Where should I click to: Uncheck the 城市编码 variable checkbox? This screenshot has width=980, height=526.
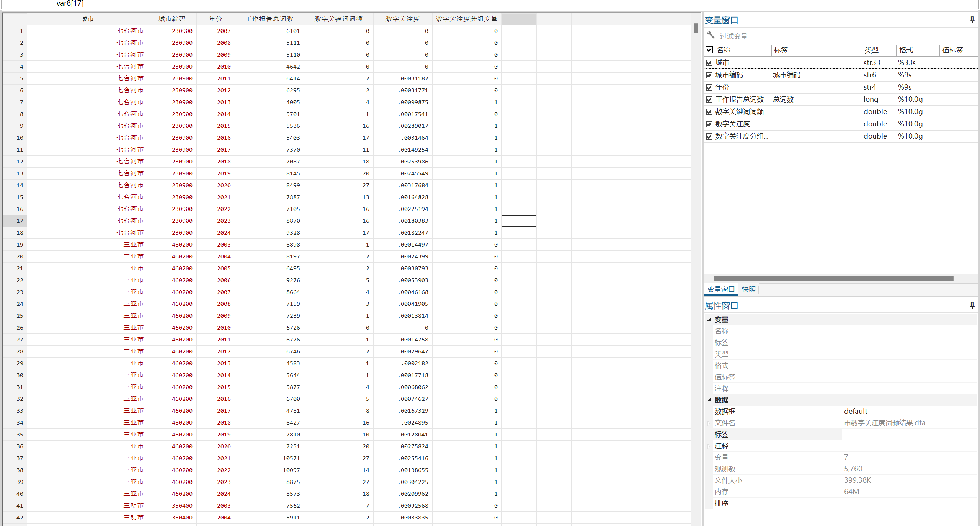pos(709,75)
